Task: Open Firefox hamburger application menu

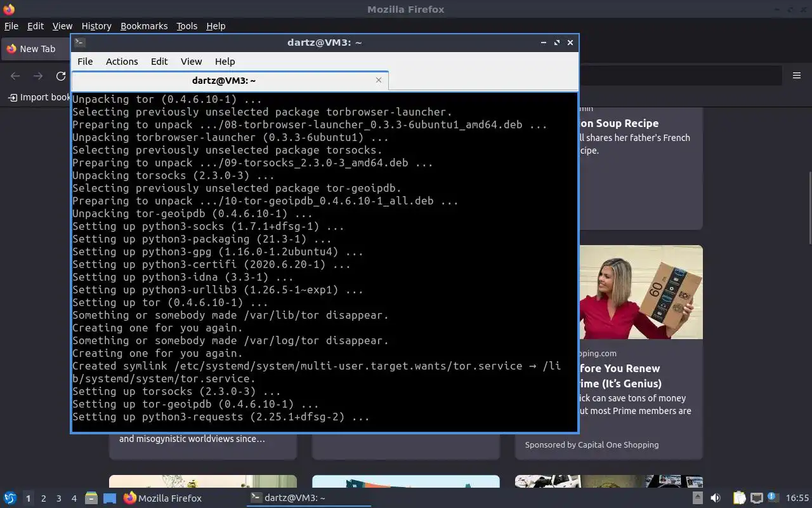Action: [797, 76]
